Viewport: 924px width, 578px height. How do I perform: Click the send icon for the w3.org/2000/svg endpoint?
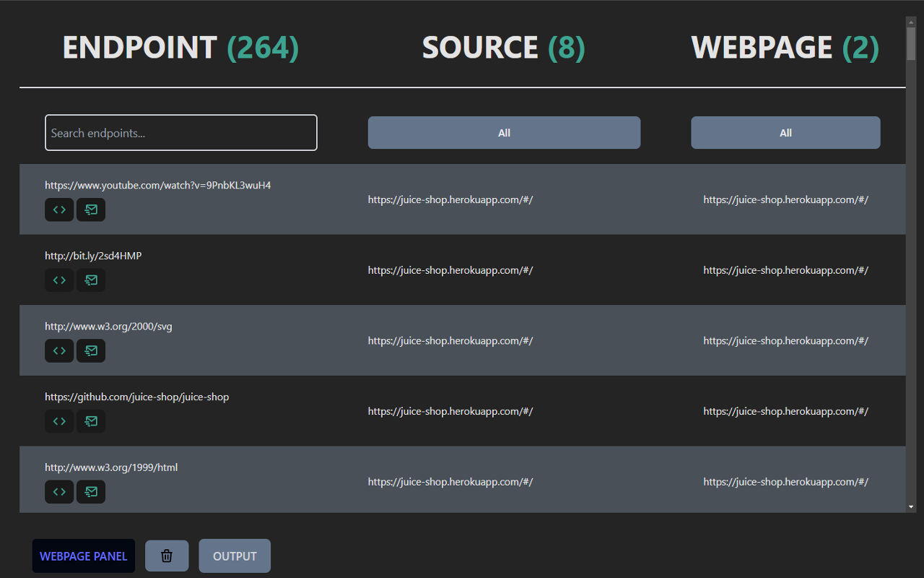(x=90, y=350)
